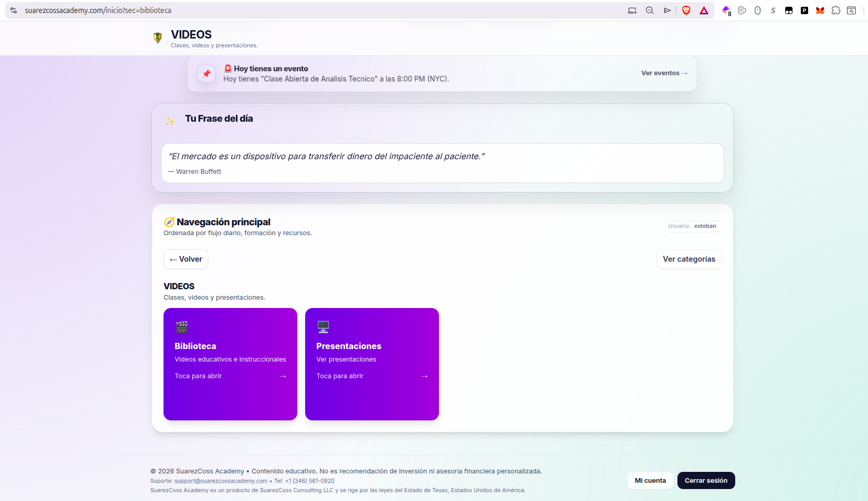
Task: Follow the Ver eventos link
Action: tap(663, 73)
